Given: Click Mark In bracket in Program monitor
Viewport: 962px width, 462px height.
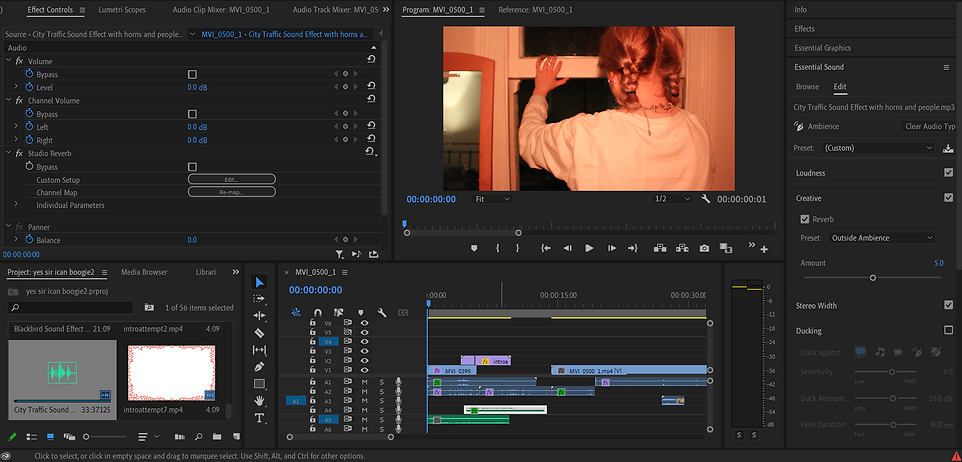Looking at the screenshot, I should pos(498,248).
